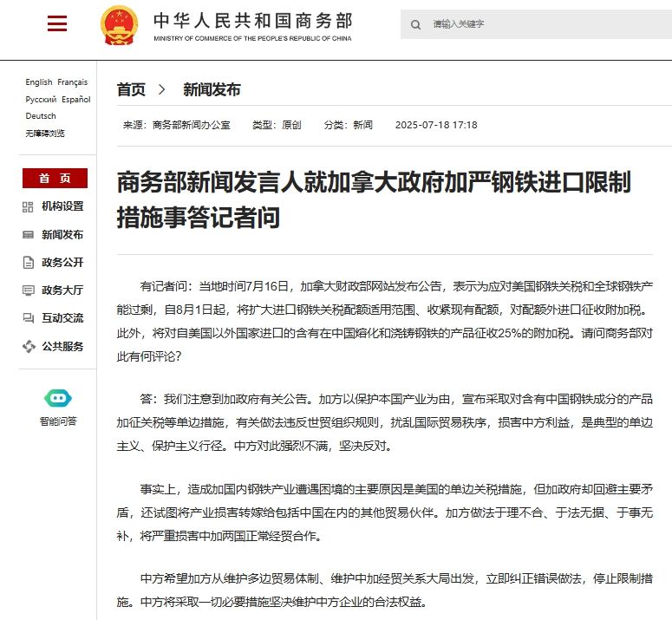Click the English ministry name under the Chinese site title
The height and width of the screenshot is (620, 672).
coord(252,38)
